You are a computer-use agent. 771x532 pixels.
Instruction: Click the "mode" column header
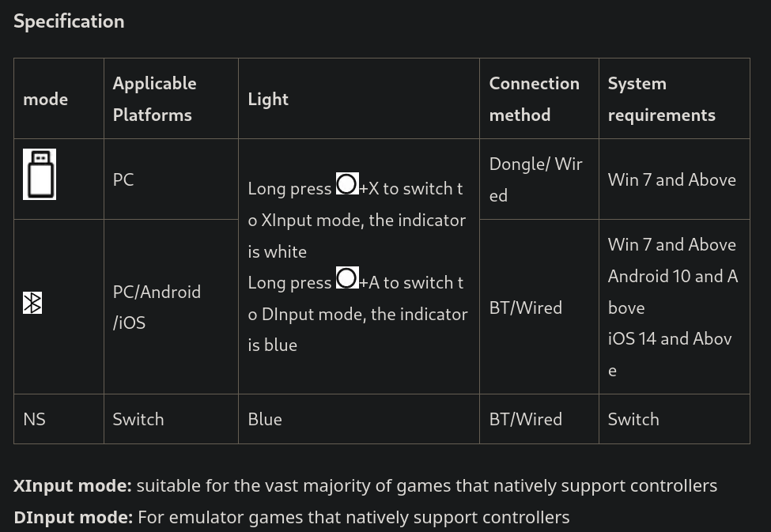tap(45, 99)
